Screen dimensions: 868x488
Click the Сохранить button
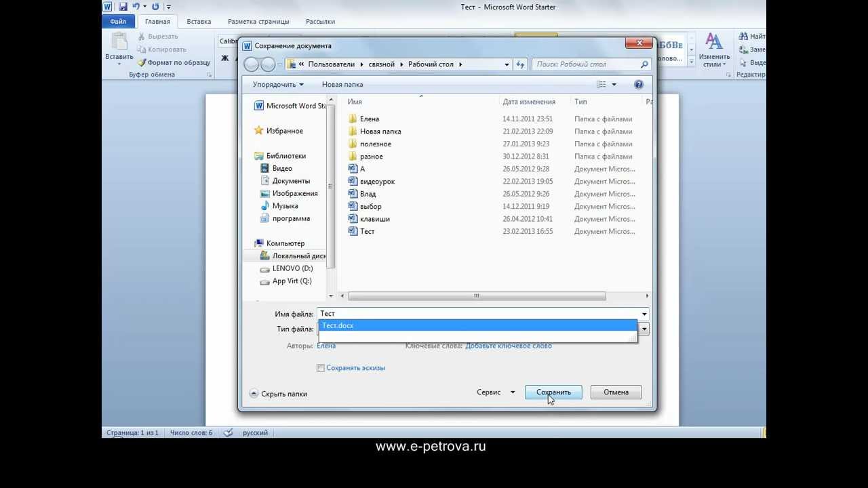[553, 392]
